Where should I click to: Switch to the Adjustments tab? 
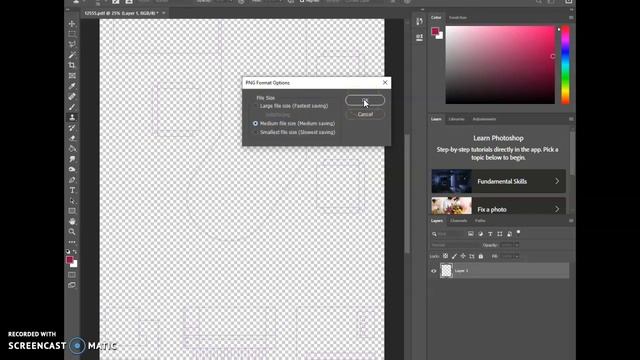point(484,119)
